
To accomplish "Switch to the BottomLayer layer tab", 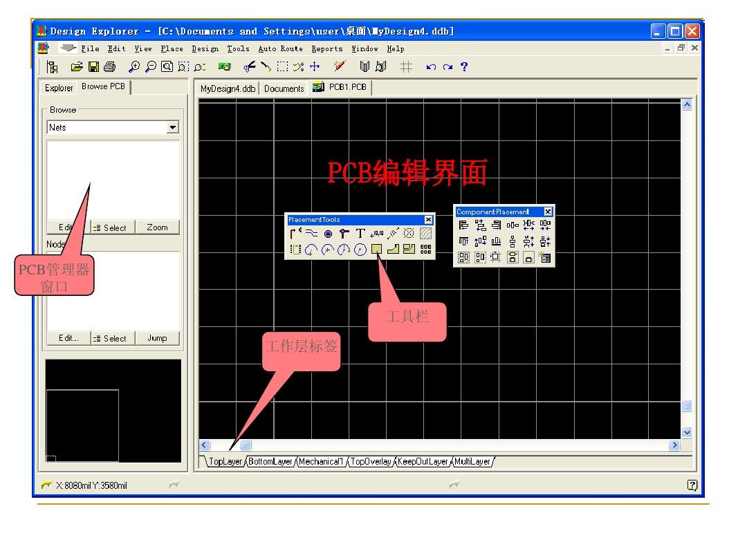I will [270, 460].
